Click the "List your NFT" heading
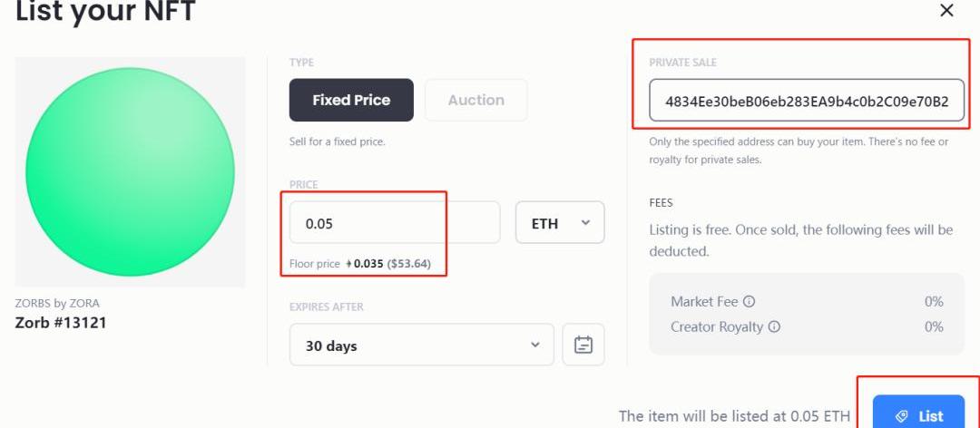This screenshot has height=428, width=980. (105, 12)
